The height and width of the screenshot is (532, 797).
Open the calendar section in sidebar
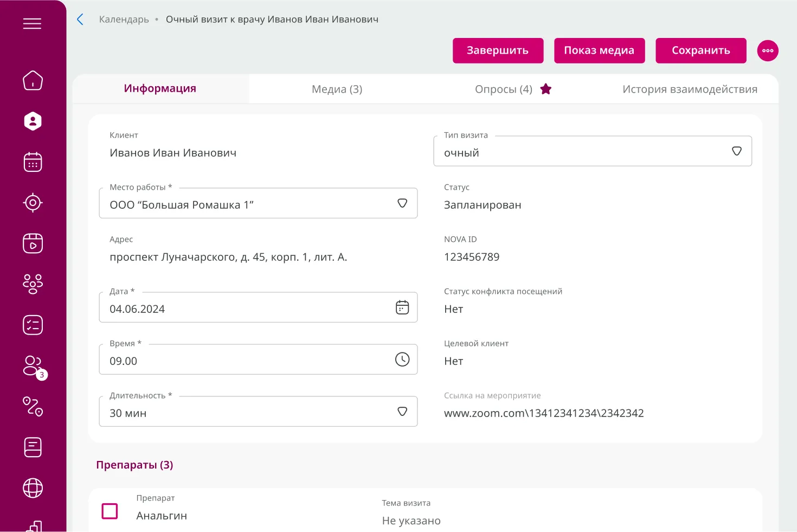point(33,162)
